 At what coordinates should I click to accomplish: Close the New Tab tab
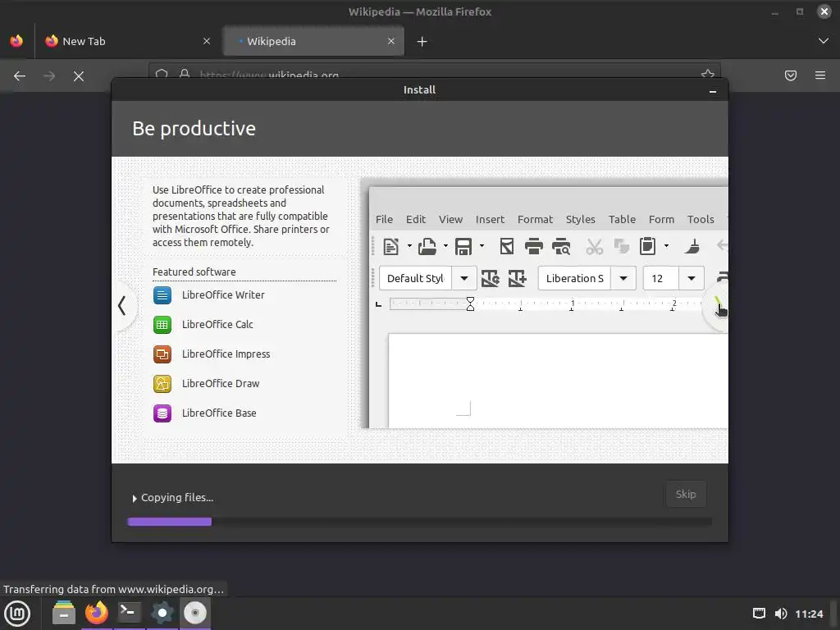coord(206,41)
